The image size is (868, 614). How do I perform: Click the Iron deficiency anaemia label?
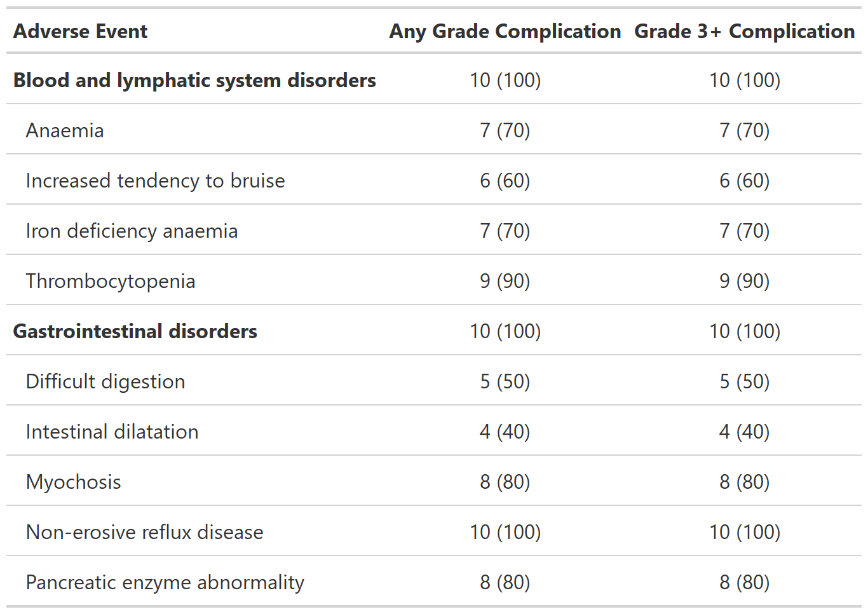(132, 231)
